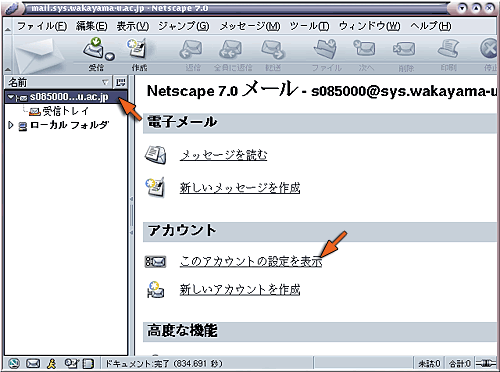Click the envelope icon beside メッセージを読む

coord(155,155)
